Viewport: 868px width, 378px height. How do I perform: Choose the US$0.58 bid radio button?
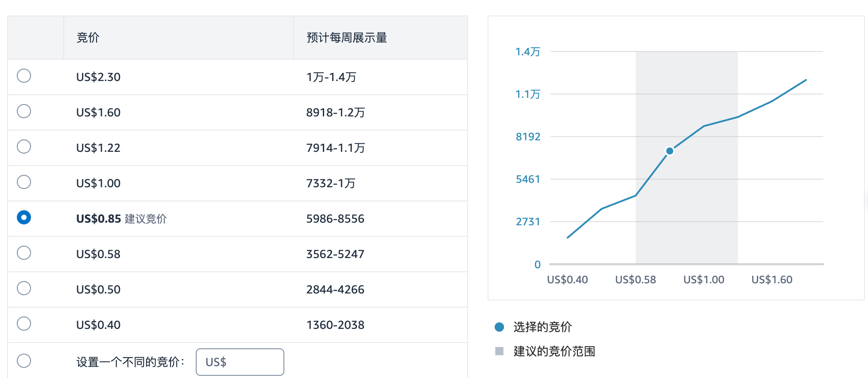(x=24, y=253)
